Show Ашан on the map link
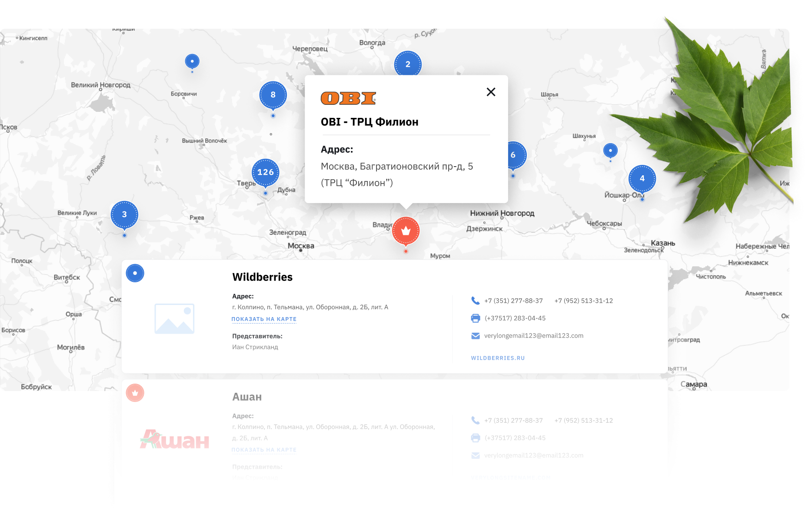Image resolution: width=812 pixels, height=525 pixels. (x=264, y=450)
